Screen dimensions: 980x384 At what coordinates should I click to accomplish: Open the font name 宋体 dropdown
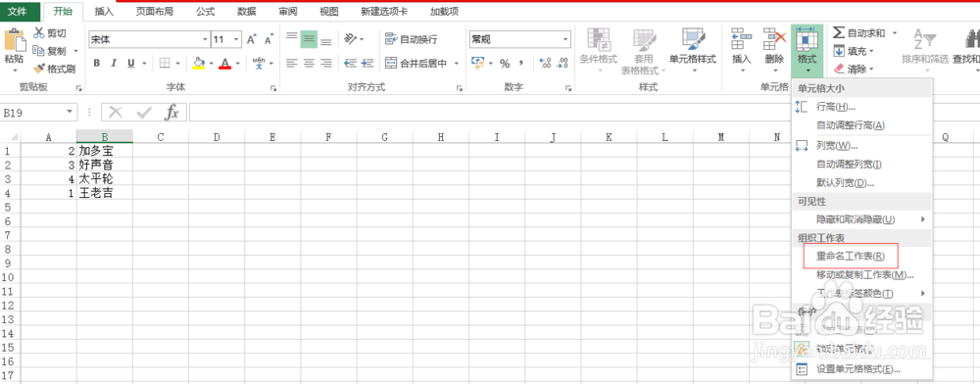[206, 39]
